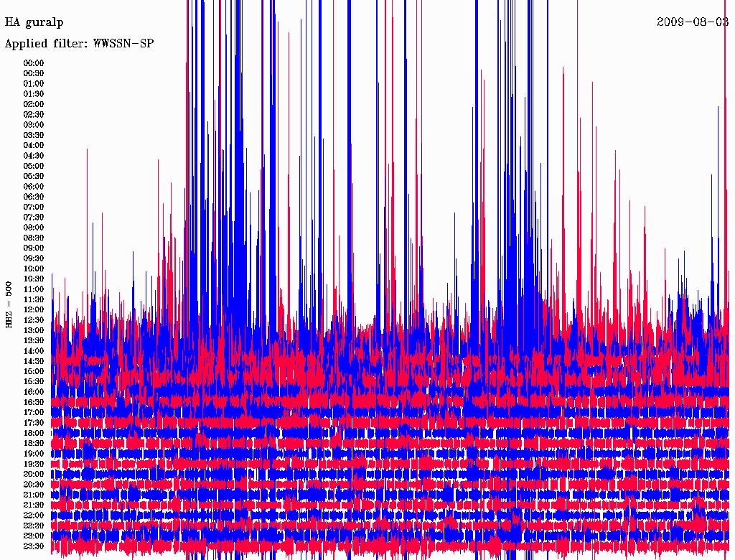Click the 22:30 time label
Image resolution: width=735 pixels, height=560 pixels.
click(34, 526)
